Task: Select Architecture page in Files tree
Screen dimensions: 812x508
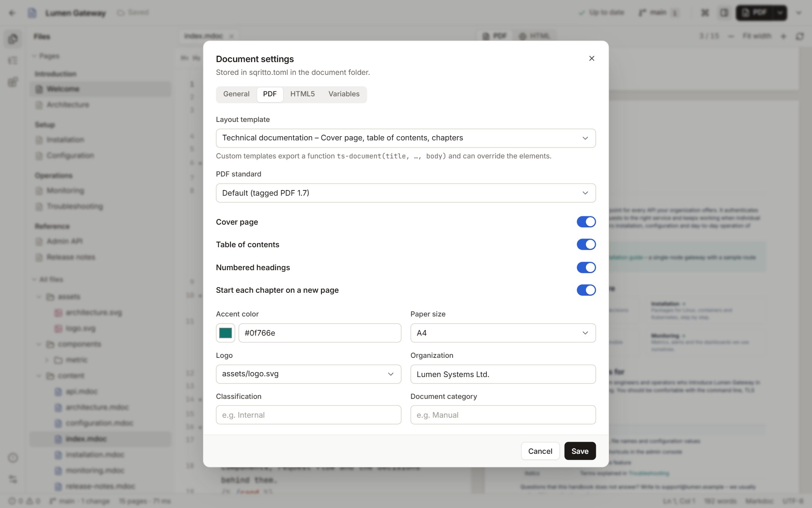Action: (x=100, y=105)
